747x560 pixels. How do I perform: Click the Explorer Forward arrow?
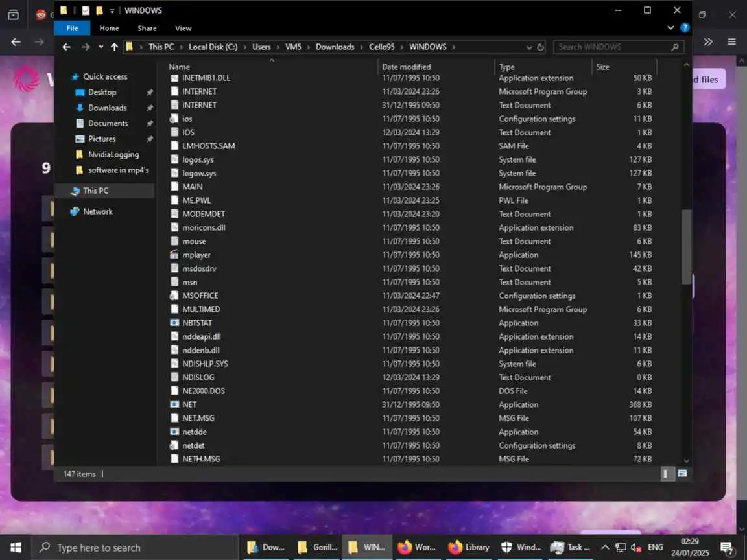point(86,47)
